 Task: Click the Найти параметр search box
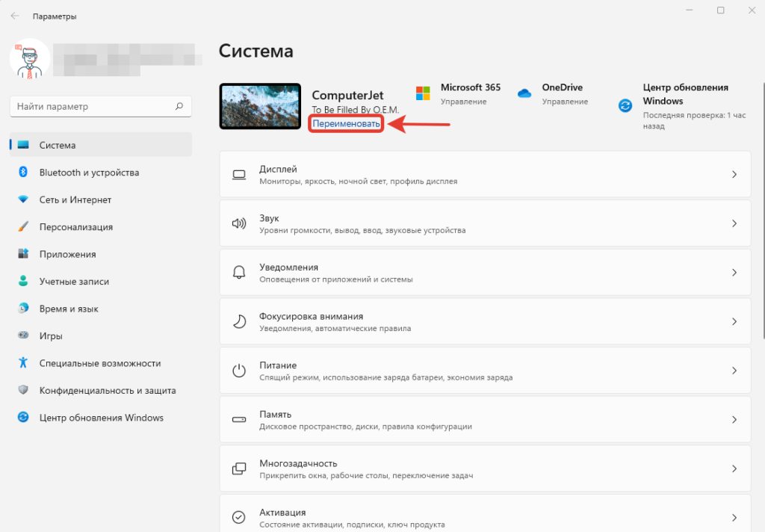101,106
